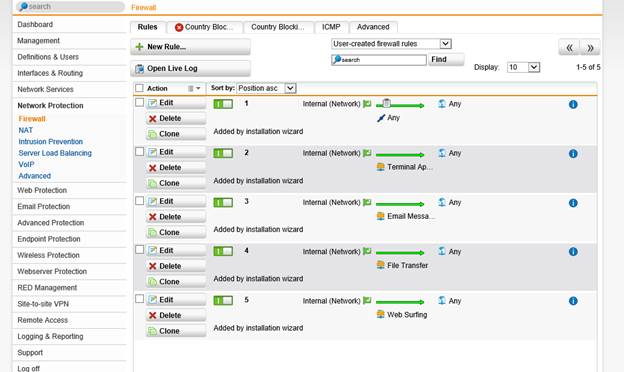The height and width of the screenshot is (372, 624).
Task: Collapse the Network Protection menu section
Action: coord(50,105)
